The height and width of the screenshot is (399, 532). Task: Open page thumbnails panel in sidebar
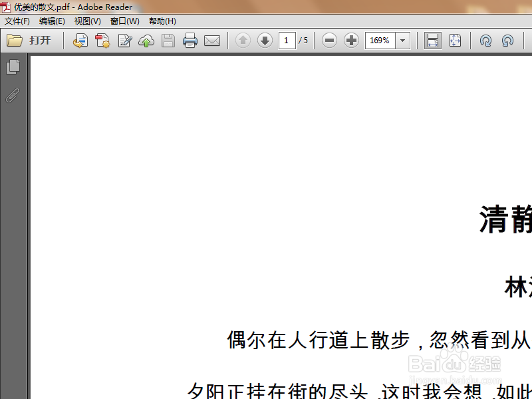(x=13, y=67)
